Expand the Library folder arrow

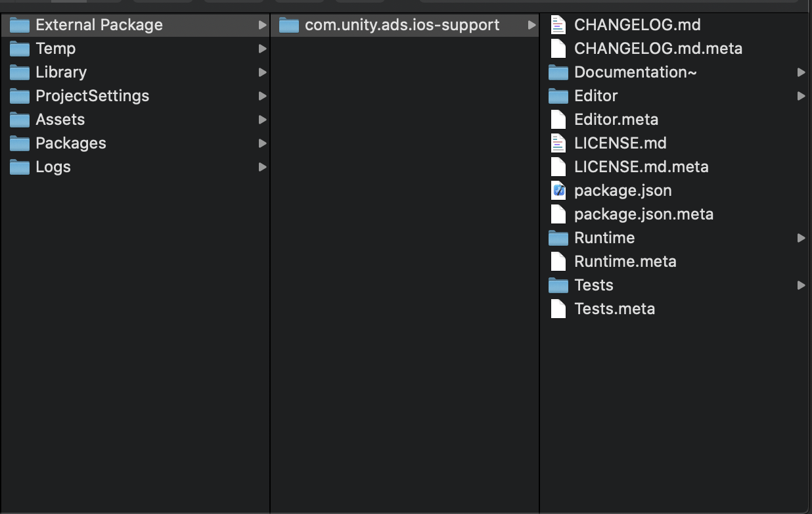point(263,72)
